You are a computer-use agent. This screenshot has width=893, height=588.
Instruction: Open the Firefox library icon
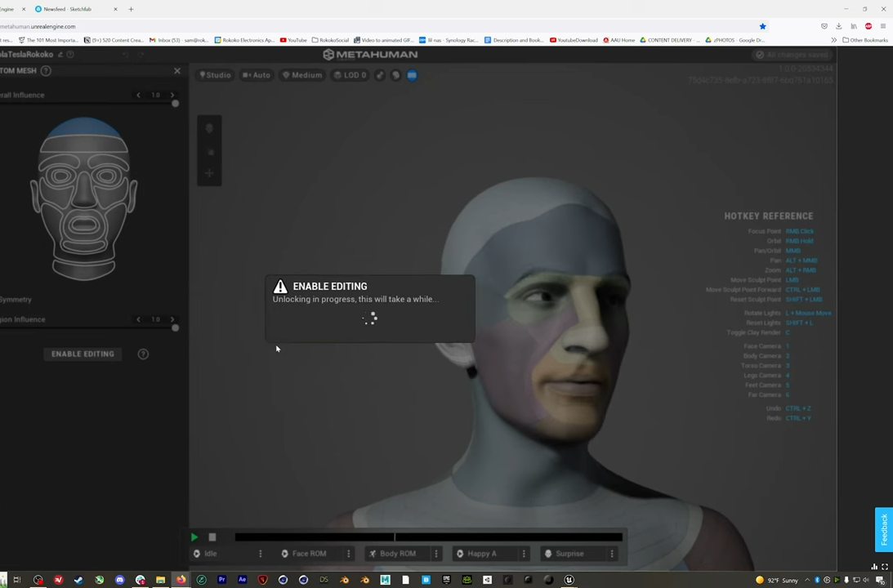point(854,26)
